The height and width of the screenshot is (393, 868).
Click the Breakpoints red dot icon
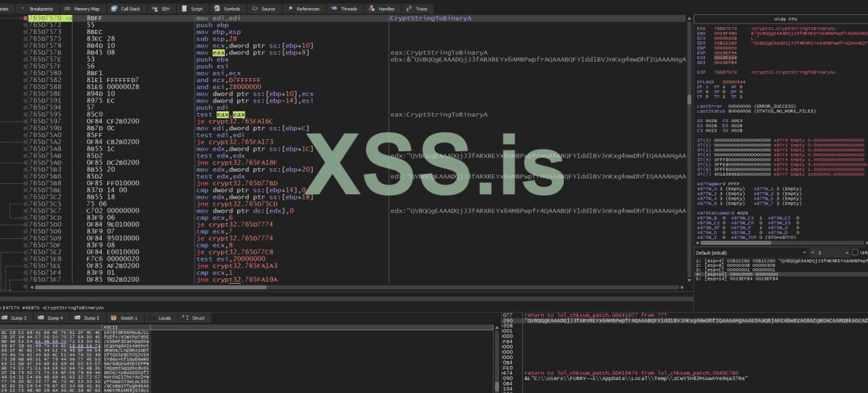23,9
